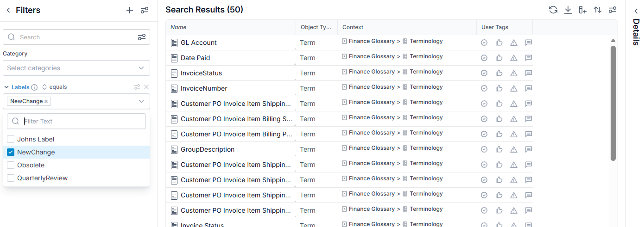The width and height of the screenshot is (644, 227).
Task: Open the GL Account term
Action: [199, 43]
